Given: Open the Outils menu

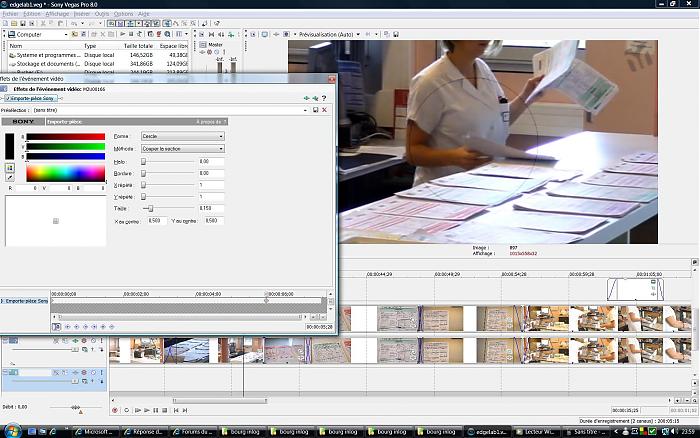Looking at the screenshot, I should [x=101, y=14].
